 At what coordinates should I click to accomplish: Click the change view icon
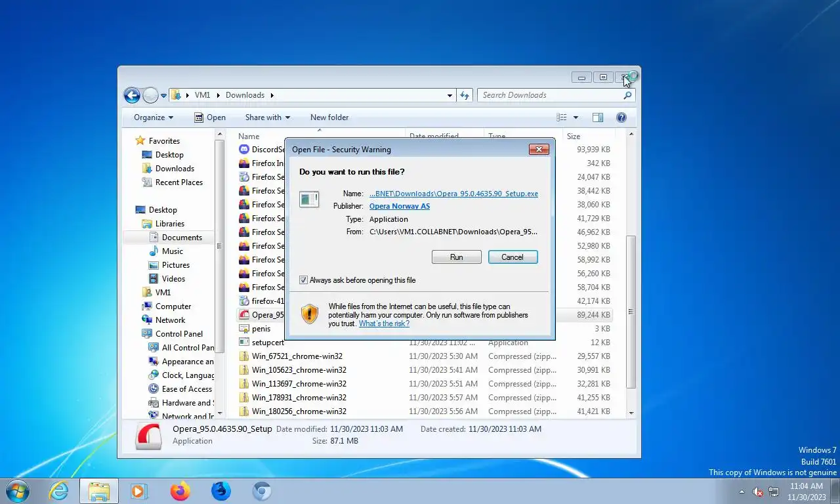point(562,117)
